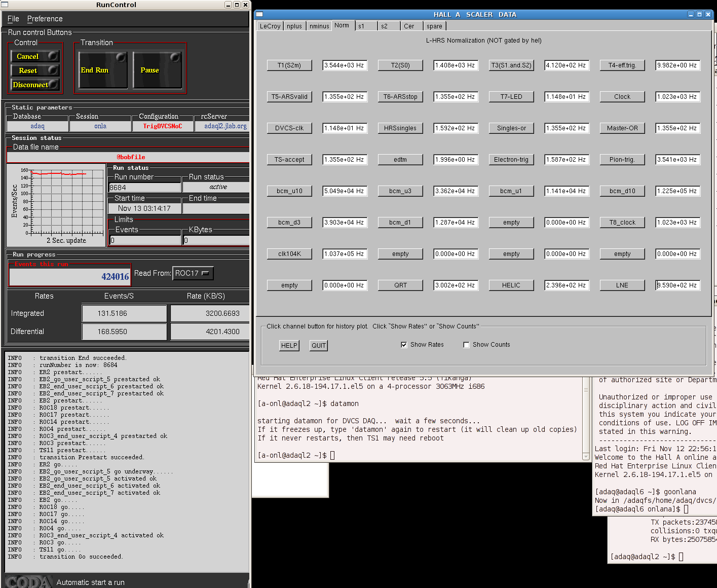
Task: Enable the Show Rates checkbox
Action: pos(404,345)
